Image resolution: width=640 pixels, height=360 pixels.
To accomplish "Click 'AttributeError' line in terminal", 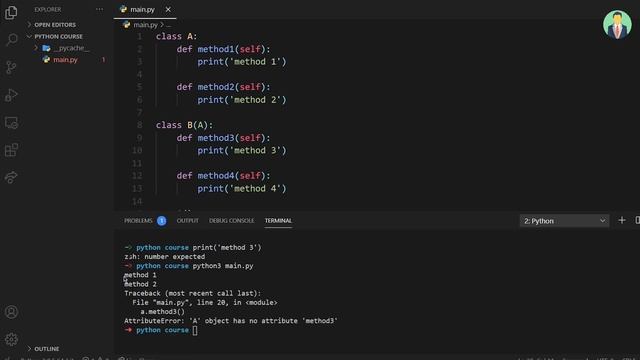I will coord(231,321).
